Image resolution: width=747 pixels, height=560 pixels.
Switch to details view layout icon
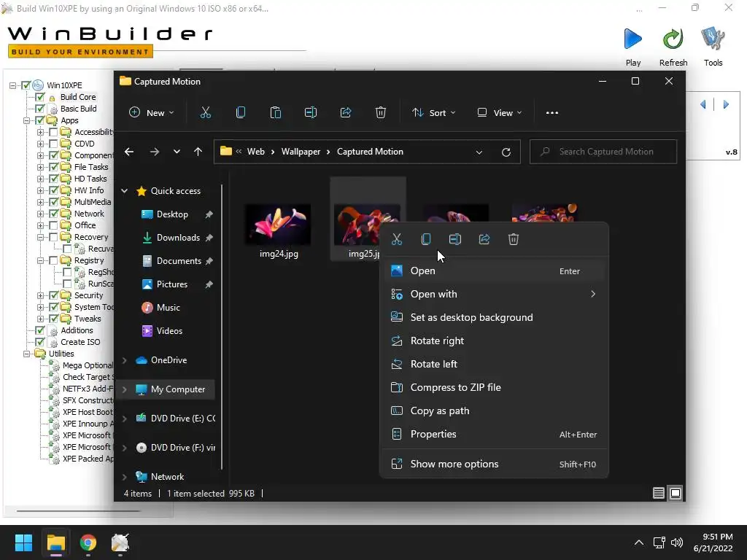(659, 494)
